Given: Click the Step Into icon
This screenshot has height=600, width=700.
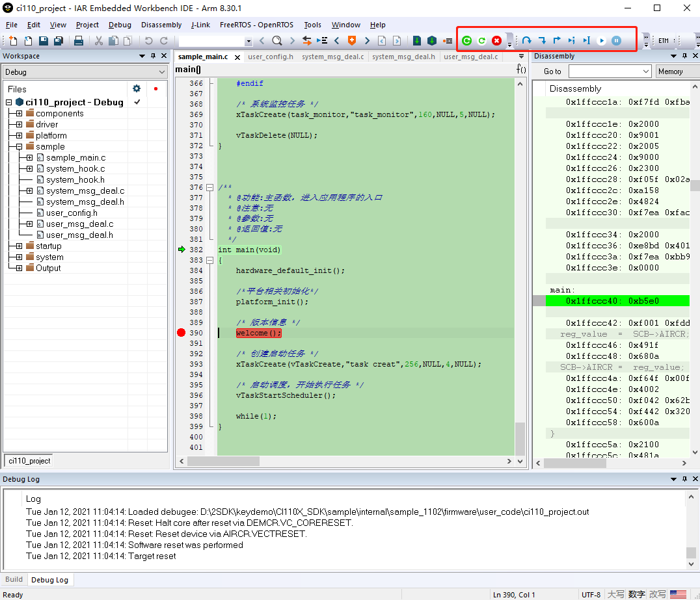Looking at the screenshot, I should pyautogui.click(x=542, y=41).
